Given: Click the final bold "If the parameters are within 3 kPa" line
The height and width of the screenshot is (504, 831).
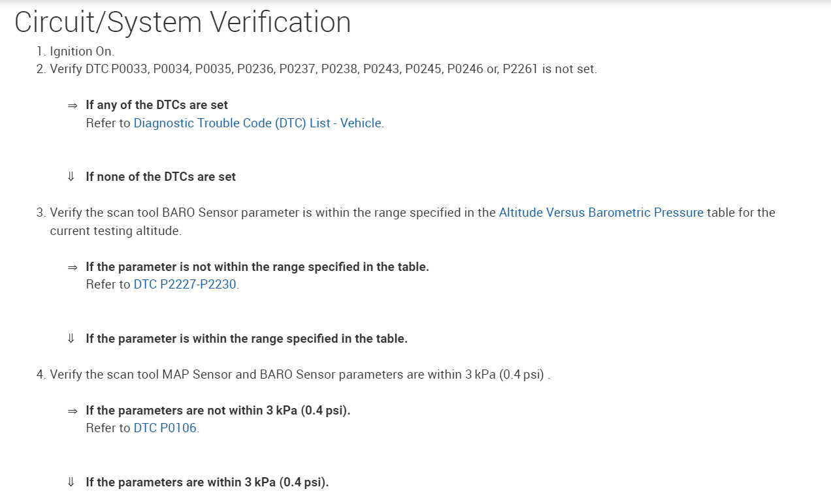Looking at the screenshot, I should coord(207,482).
